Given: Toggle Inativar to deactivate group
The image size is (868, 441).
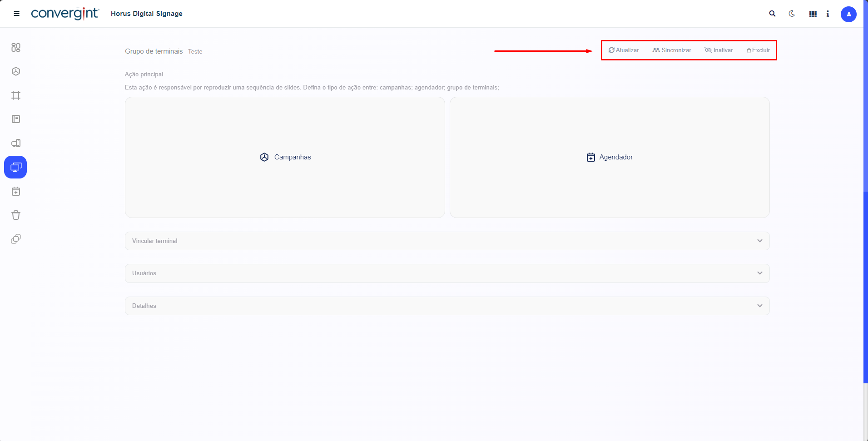Looking at the screenshot, I should 719,50.
